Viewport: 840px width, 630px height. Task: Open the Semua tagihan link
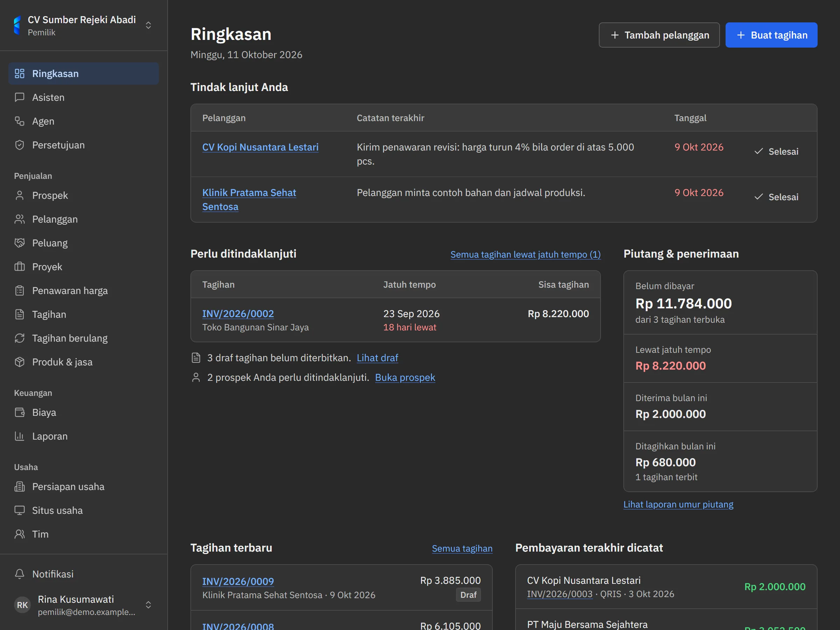coord(462,548)
